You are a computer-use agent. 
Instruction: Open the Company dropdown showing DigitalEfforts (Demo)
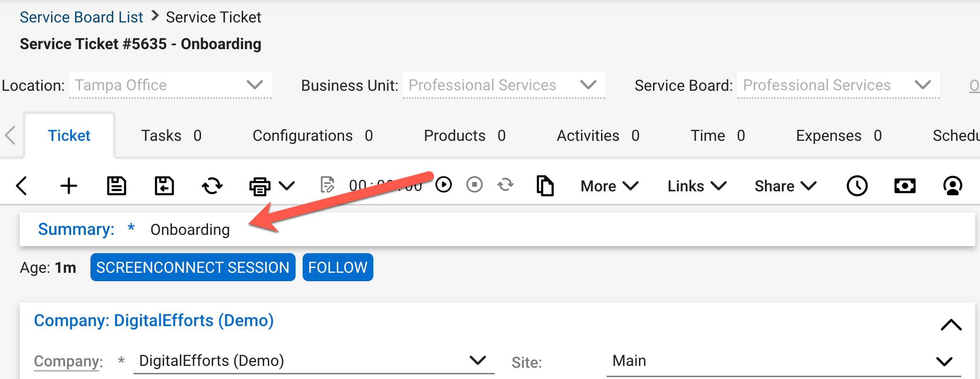click(x=314, y=361)
